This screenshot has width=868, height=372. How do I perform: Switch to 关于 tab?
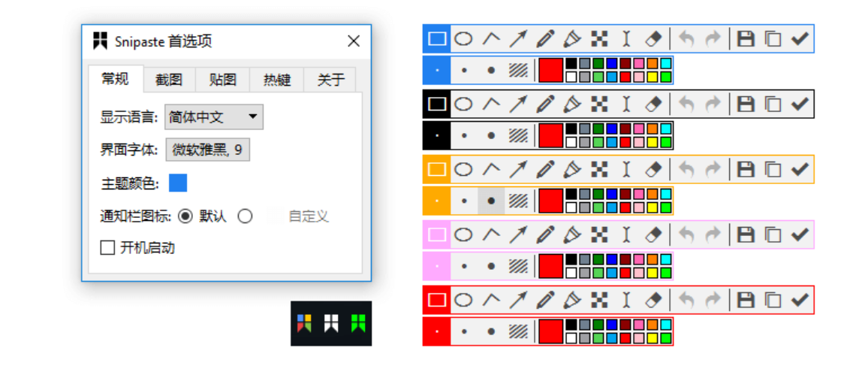pos(330,80)
